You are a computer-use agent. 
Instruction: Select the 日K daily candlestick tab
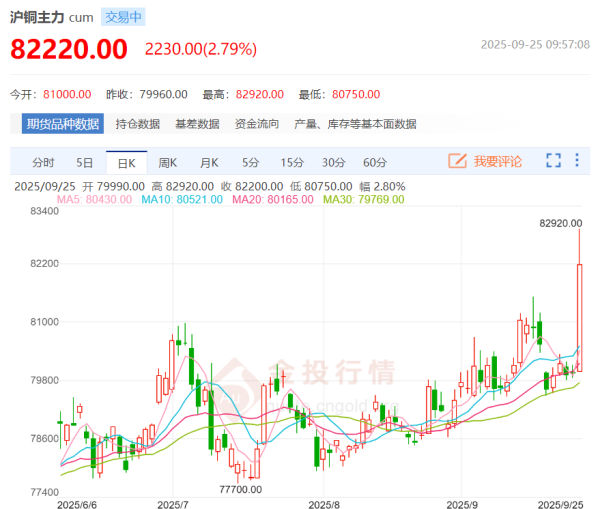126,162
